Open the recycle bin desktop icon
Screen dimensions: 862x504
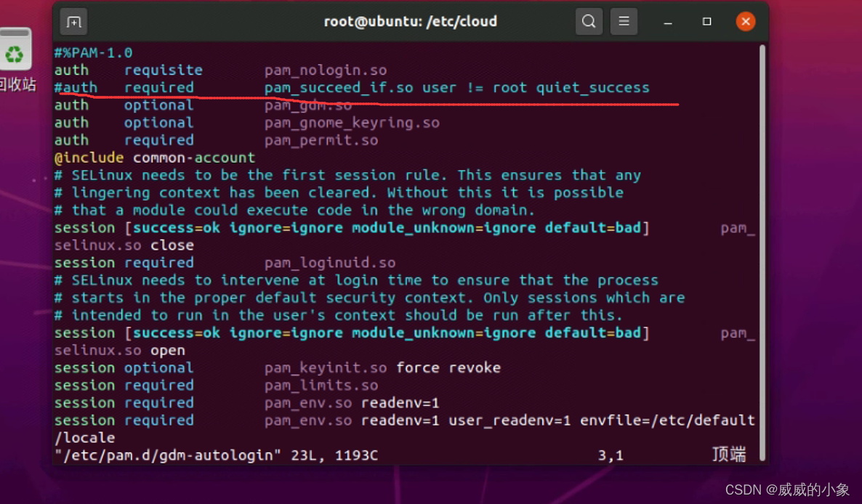16,60
